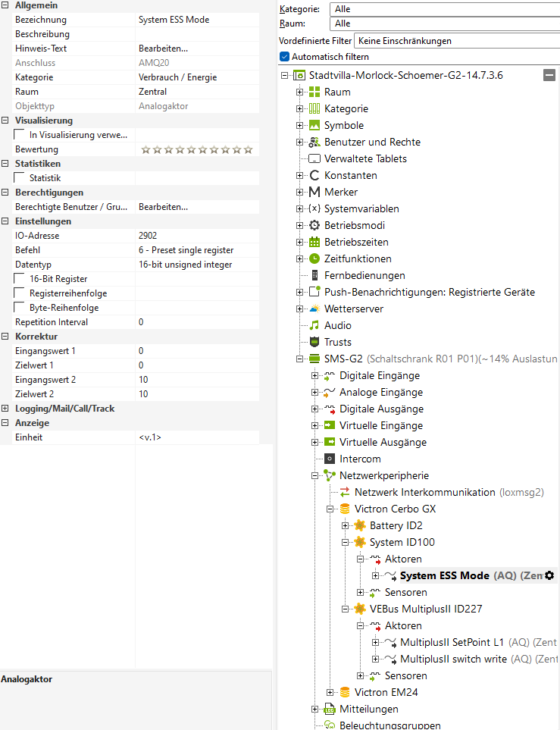This screenshot has height=730, width=560.
Task: Click the Push-Benachrichtigungen device icon
Action: coord(314,292)
